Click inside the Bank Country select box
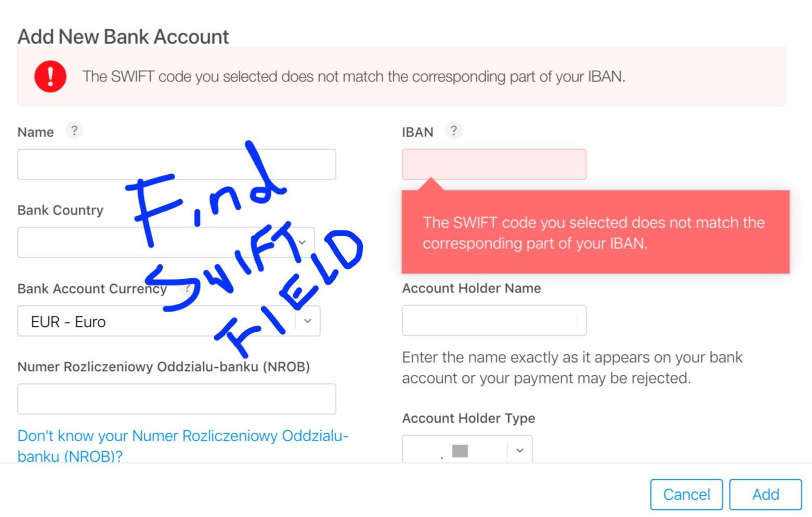Screen dimensions: 812x517 (166, 242)
